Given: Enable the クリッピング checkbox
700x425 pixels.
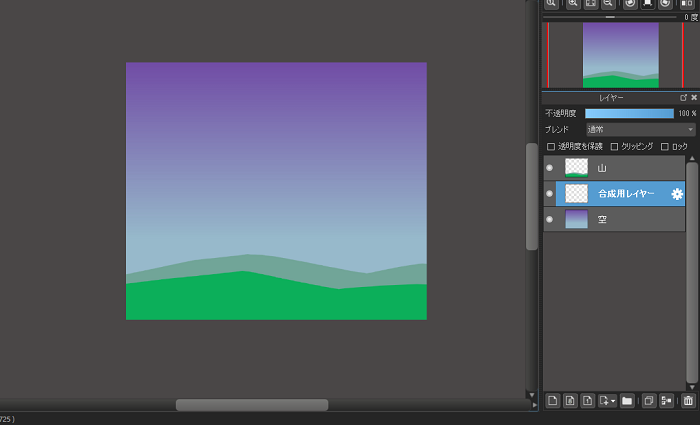Looking at the screenshot, I should [x=614, y=146].
